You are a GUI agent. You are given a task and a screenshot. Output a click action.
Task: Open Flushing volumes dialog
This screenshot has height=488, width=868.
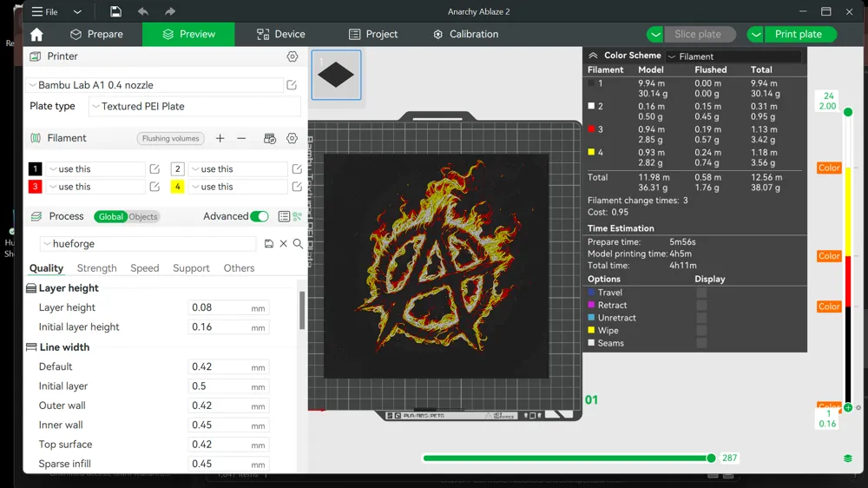[x=170, y=138]
